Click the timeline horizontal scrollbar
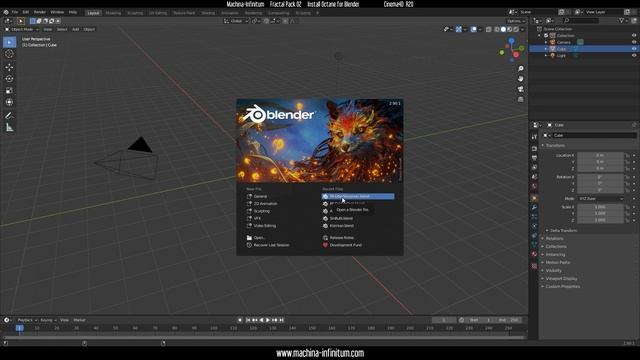This screenshot has width=640, height=360. [x=264, y=338]
